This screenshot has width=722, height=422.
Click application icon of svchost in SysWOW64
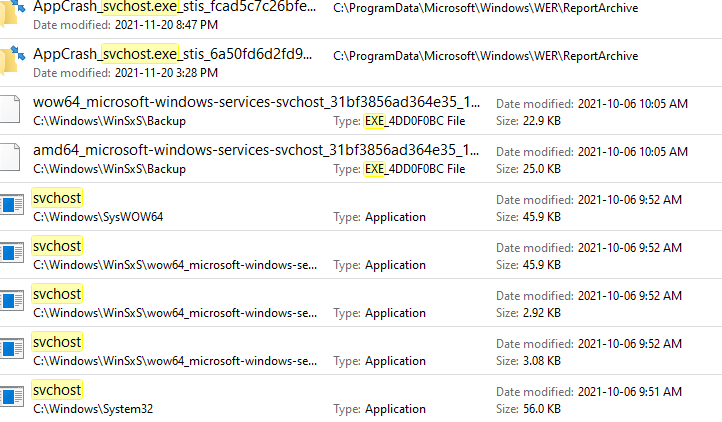12,205
